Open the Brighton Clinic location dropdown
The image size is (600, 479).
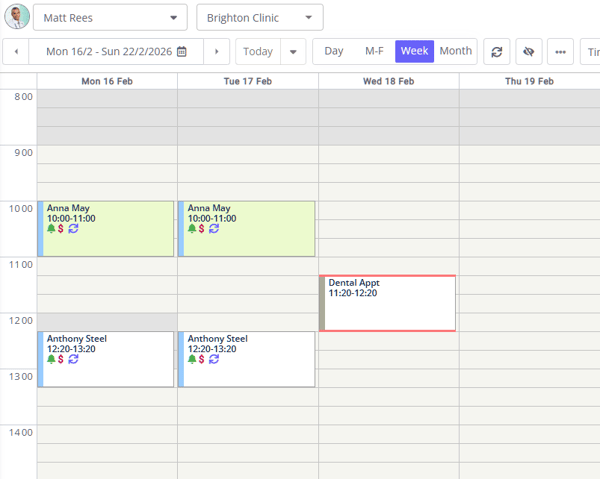click(x=259, y=18)
